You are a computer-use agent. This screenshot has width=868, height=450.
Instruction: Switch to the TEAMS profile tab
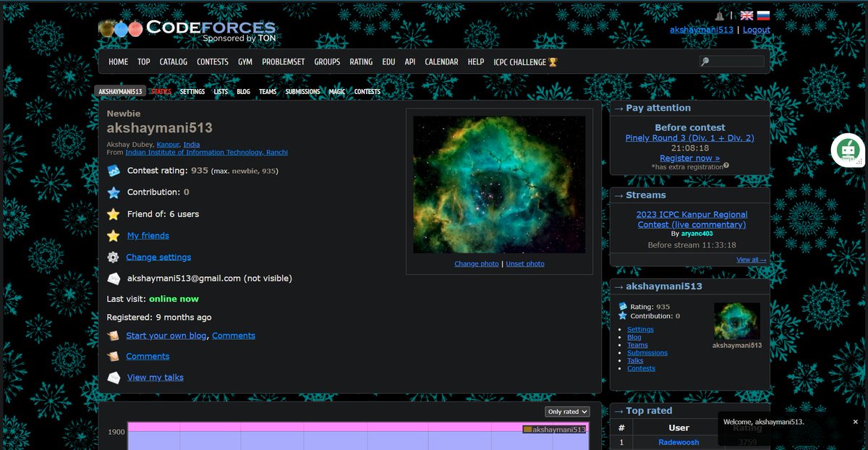point(268,92)
